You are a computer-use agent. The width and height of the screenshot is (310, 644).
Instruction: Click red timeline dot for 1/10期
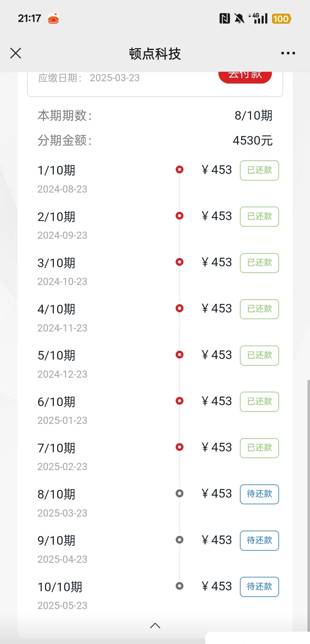coord(179,170)
